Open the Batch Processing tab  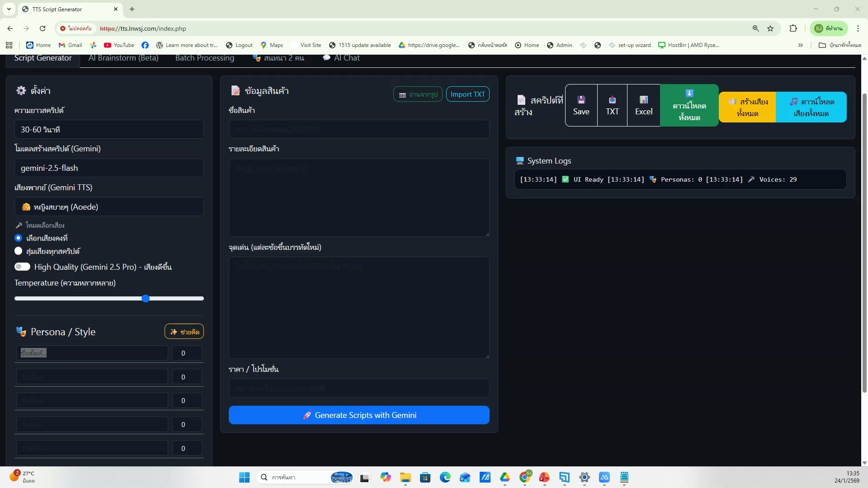point(204,58)
